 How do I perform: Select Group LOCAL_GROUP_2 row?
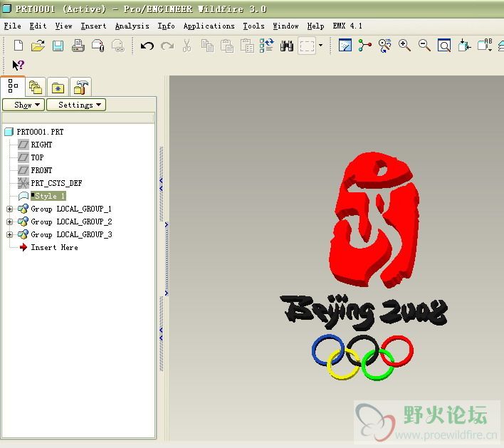point(71,222)
